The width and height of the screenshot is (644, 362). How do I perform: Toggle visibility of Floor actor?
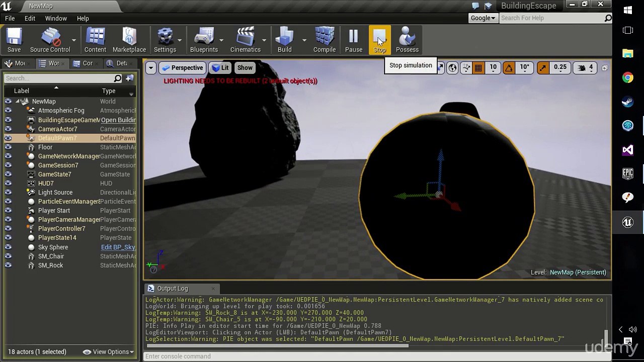click(x=8, y=147)
